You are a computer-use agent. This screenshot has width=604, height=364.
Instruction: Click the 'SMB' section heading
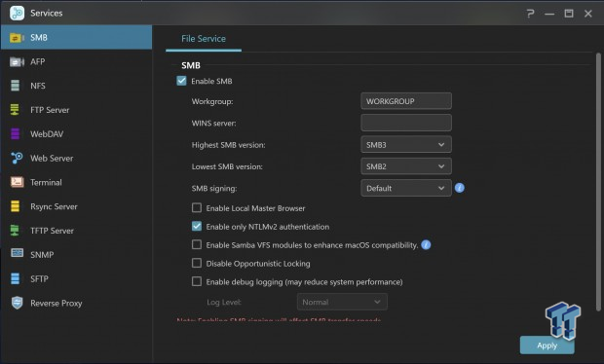click(x=191, y=65)
